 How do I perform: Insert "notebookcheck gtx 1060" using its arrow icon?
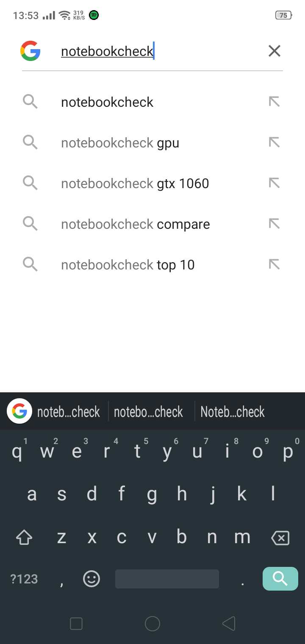(274, 183)
